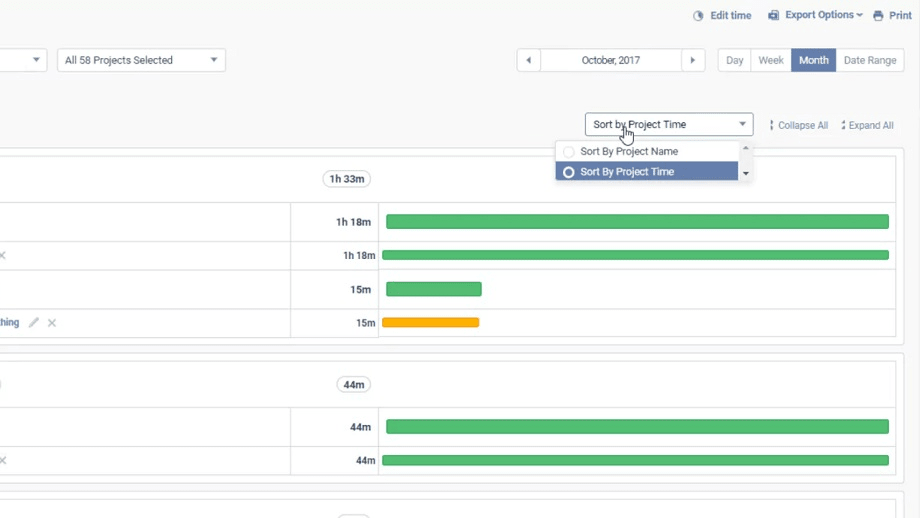Select Sort By Project Time option

(647, 171)
